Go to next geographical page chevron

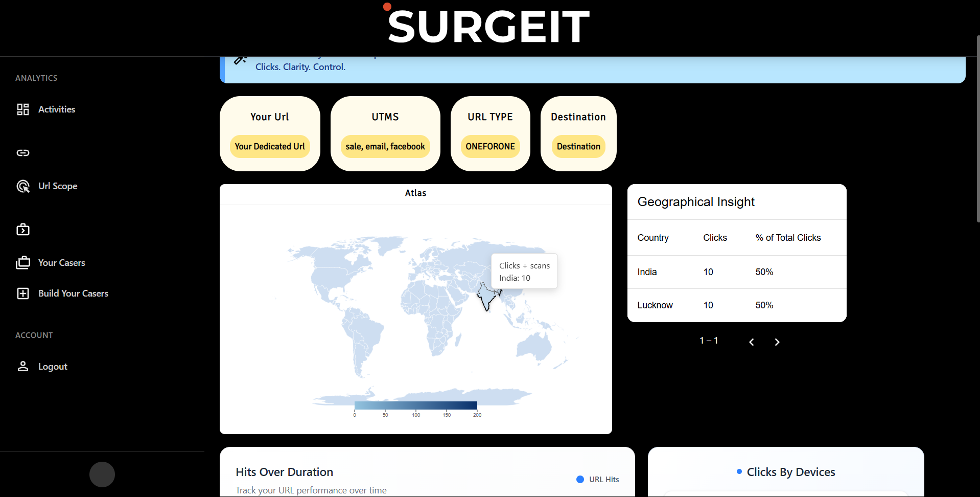[777, 342]
